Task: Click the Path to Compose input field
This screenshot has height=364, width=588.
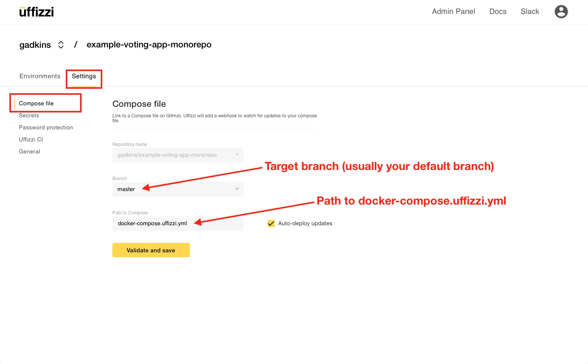Action: pos(177,223)
